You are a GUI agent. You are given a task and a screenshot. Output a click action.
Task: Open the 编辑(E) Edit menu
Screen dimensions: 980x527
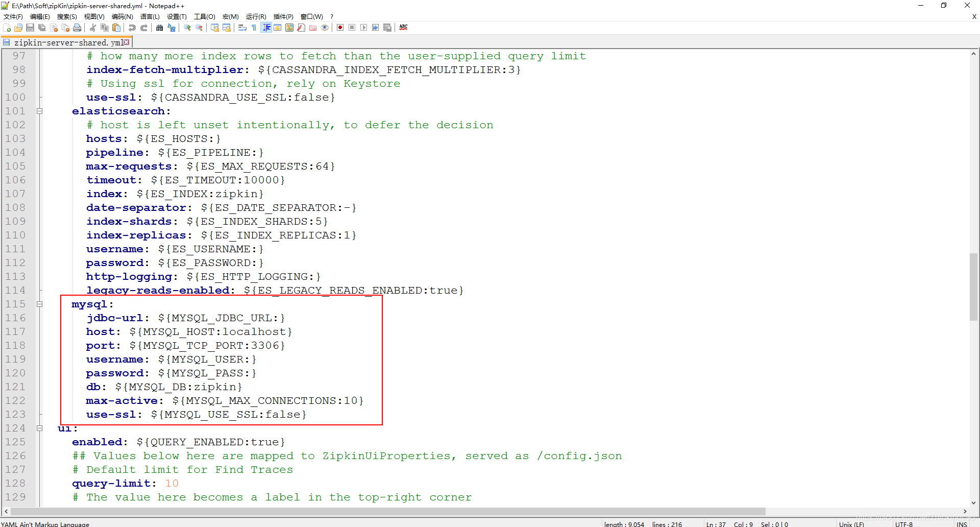(x=40, y=17)
